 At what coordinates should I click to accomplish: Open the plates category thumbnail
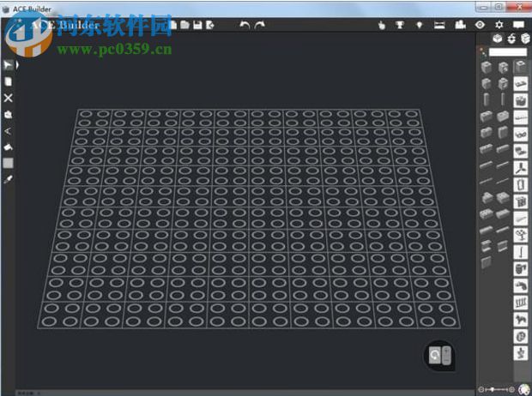click(521, 84)
